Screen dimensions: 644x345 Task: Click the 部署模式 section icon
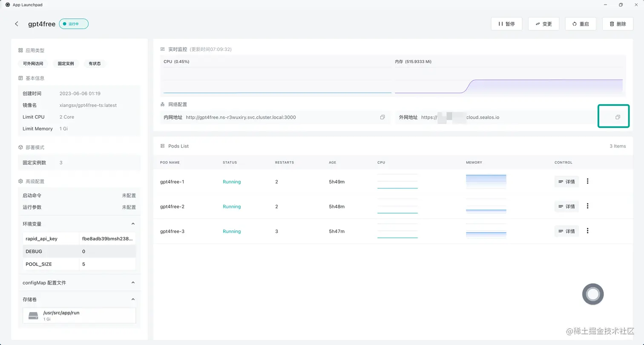point(20,147)
